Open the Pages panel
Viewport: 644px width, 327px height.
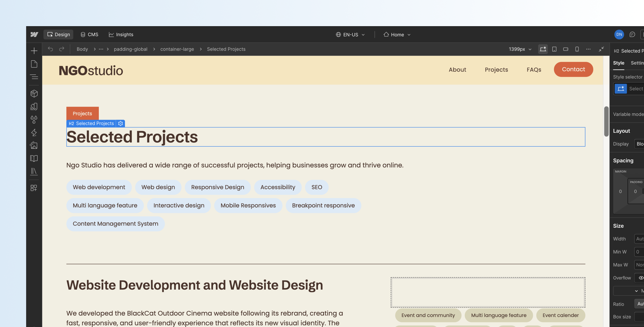34,64
